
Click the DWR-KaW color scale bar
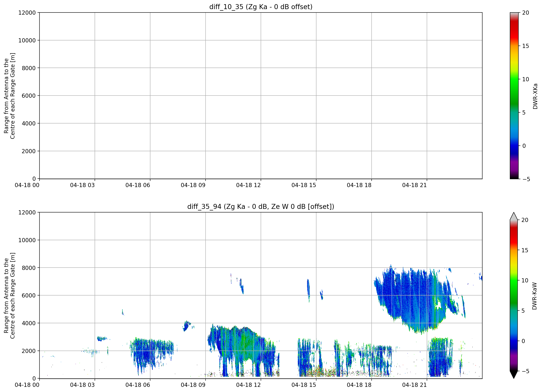click(514, 295)
